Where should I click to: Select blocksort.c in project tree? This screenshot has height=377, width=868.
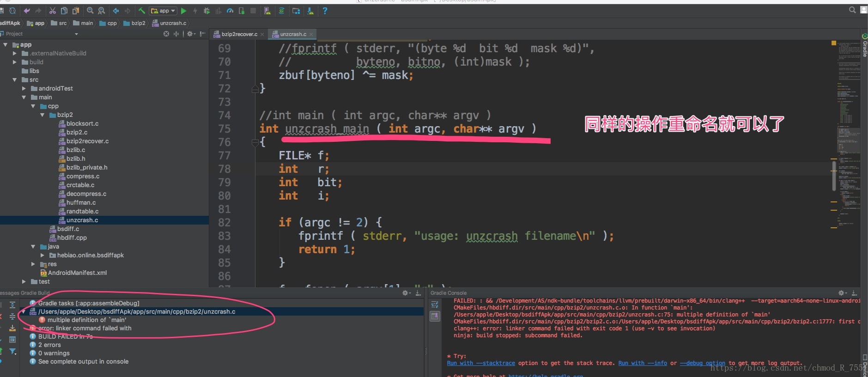[x=79, y=124]
